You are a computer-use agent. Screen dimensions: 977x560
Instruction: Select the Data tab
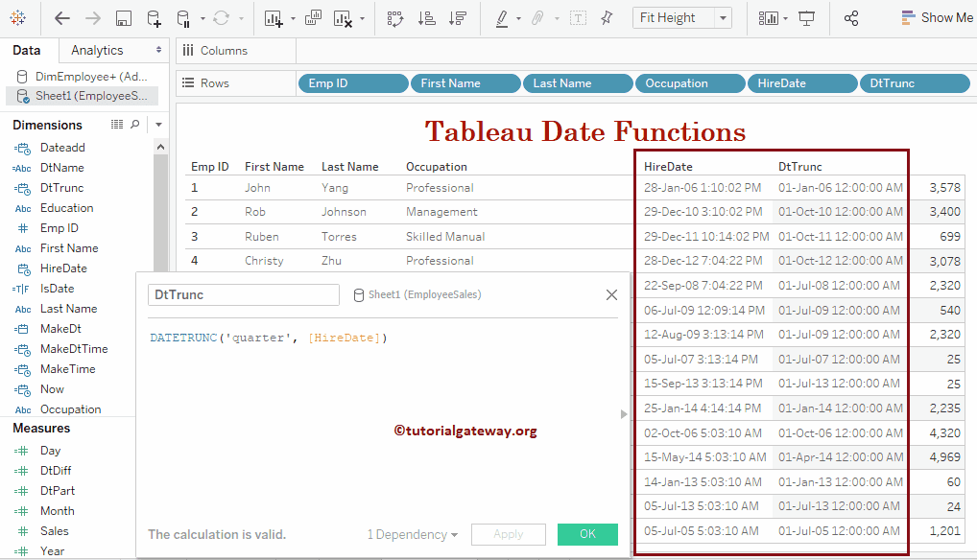(x=28, y=50)
